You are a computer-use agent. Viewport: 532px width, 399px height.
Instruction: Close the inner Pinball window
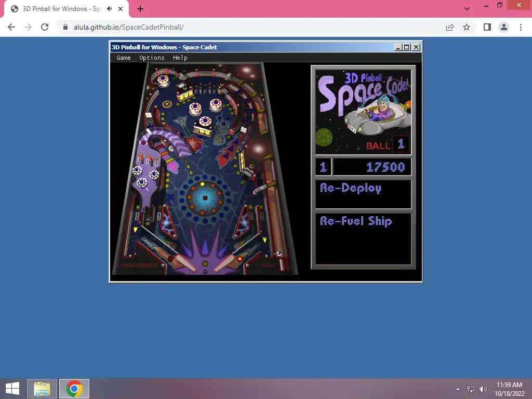(416, 47)
